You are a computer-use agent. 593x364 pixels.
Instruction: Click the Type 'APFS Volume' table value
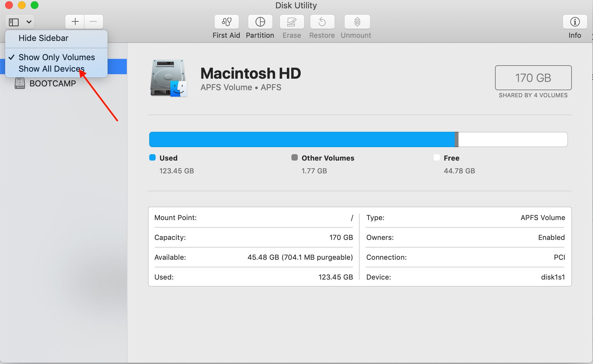click(543, 218)
